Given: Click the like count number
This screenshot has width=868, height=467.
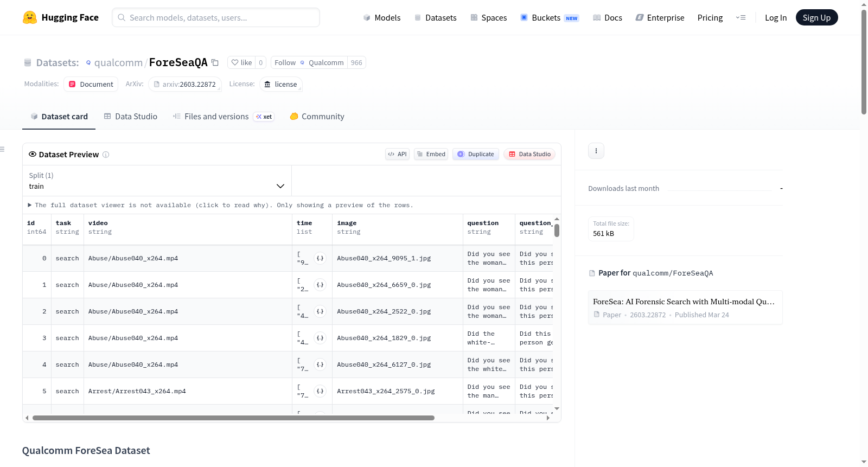Looking at the screenshot, I should 261,62.
